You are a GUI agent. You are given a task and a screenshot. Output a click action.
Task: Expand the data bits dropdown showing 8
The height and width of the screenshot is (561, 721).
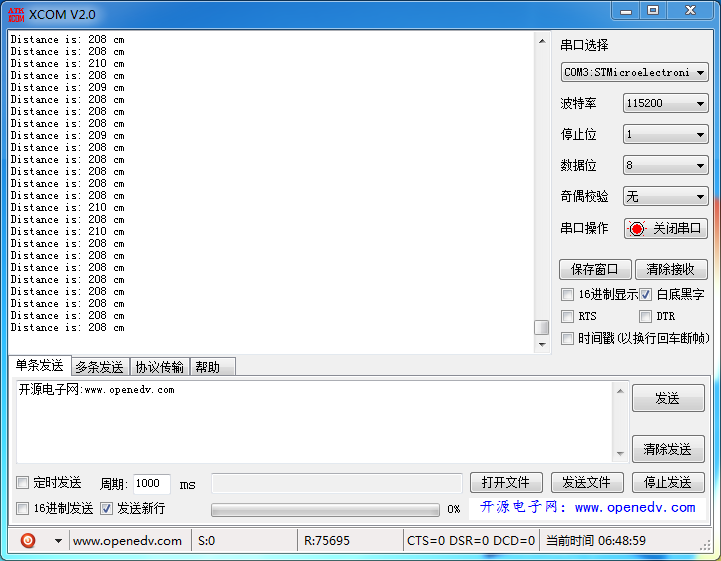point(665,165)
